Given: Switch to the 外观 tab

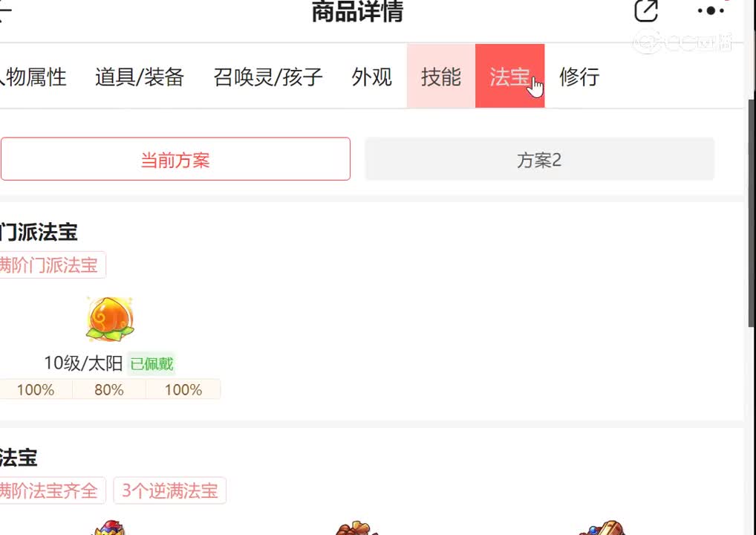Looking at the screenshot, I should [372, 77].
